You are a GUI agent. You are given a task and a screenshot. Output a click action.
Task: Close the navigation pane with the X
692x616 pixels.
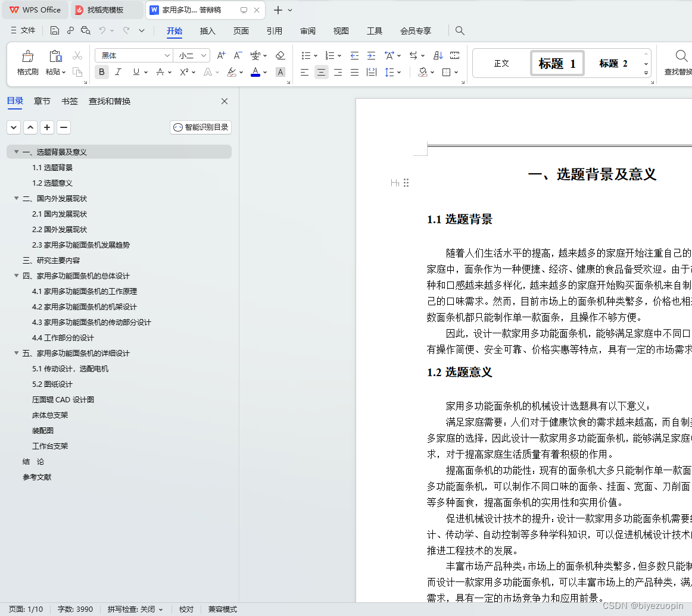coord(225,101)
